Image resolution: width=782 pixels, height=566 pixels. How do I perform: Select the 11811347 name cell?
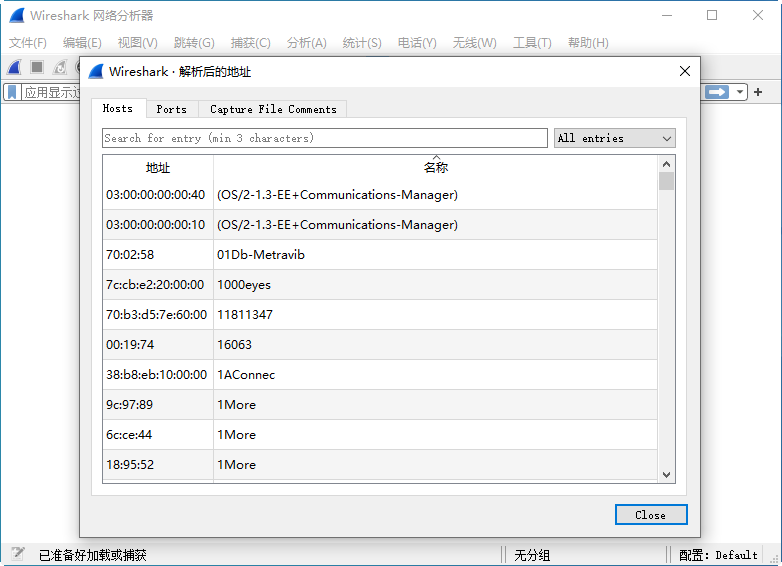pyautogui.click(x=435, y=314)
